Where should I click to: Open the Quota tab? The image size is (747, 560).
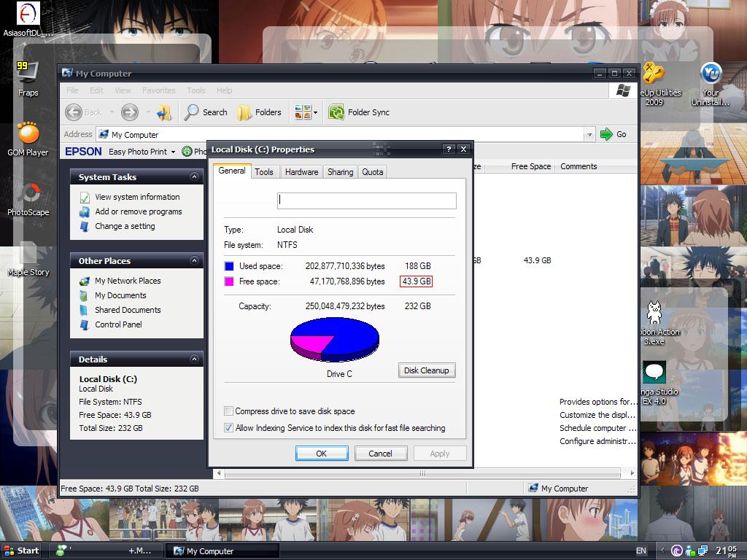(373, 172)
